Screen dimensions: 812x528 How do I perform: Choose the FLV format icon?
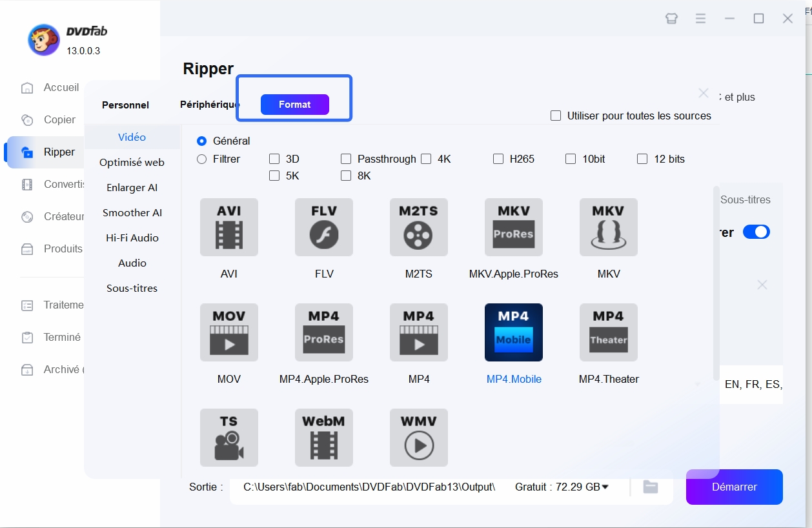[x=324, y=227]
